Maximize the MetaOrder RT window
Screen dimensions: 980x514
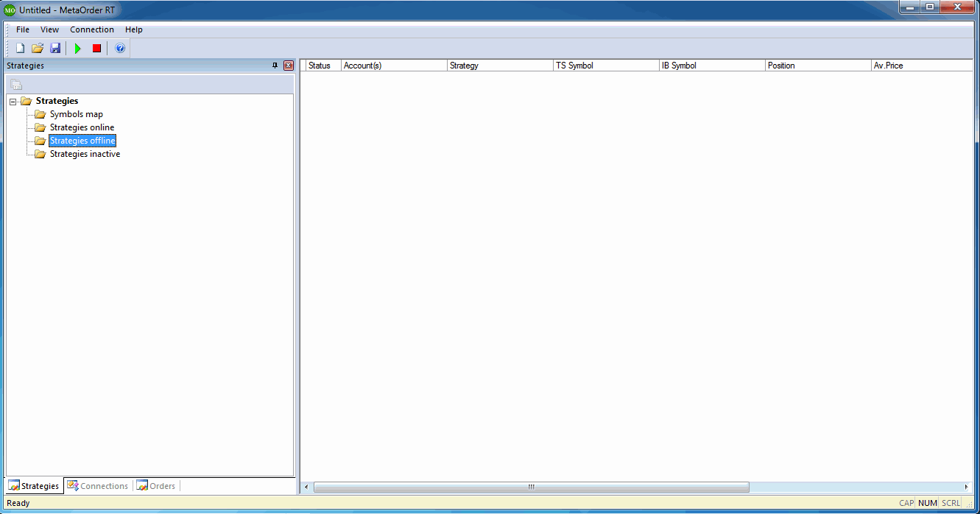click(930, 7)
